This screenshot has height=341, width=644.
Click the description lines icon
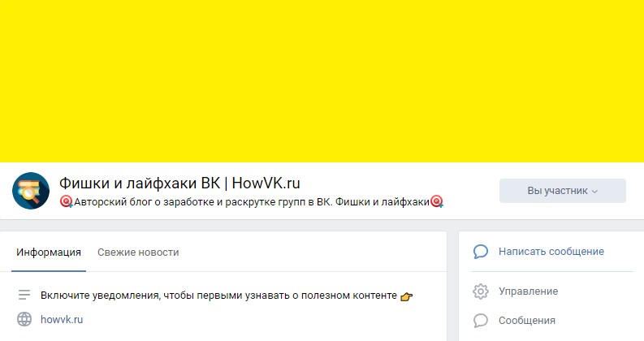pyautogui.click(x=24, y=295)
